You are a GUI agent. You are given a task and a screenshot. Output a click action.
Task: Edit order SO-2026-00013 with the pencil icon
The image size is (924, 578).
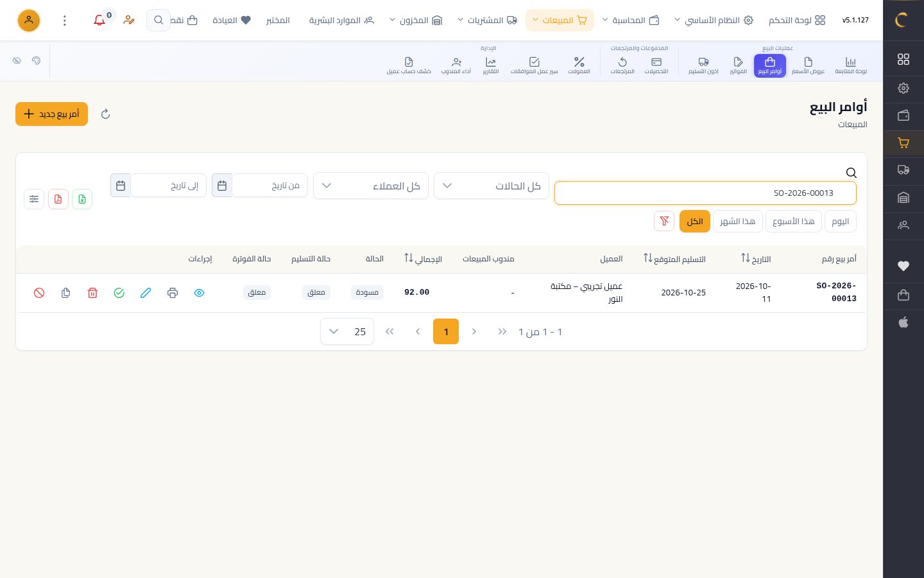(x=146, y=293)
